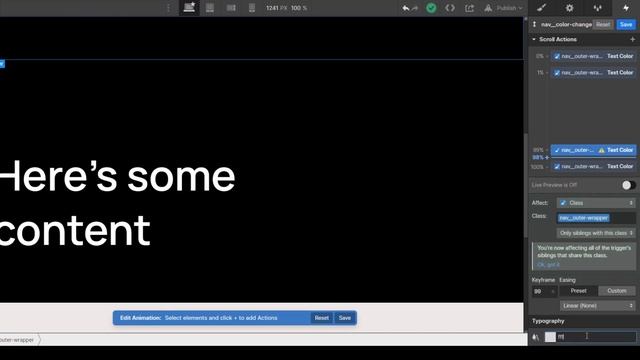Click the blue element handle at canvas left edge
This screenshot has height=360, width=640.
2,64
